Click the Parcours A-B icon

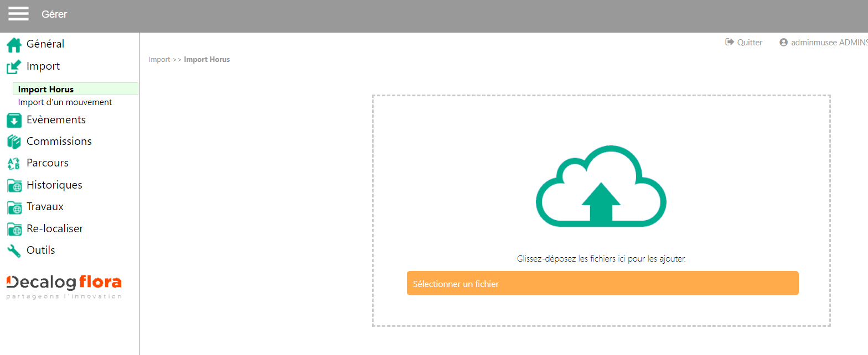(14, 164)
